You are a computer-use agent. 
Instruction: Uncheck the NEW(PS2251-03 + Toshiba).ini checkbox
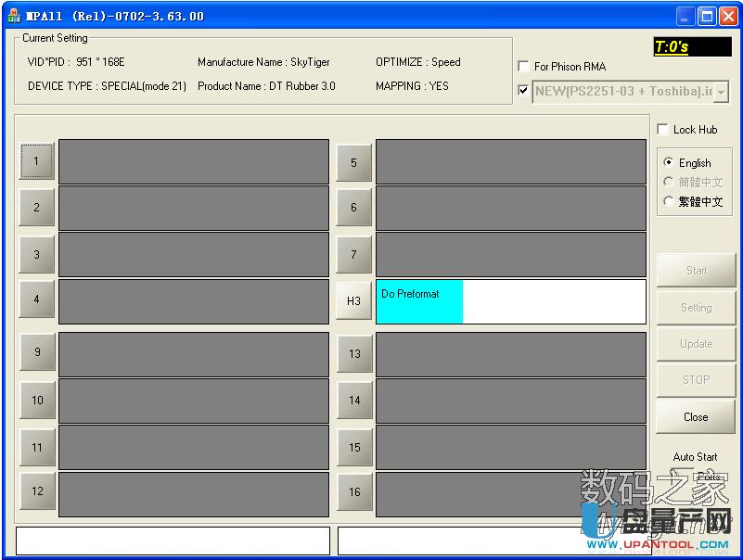pos(523,92)
